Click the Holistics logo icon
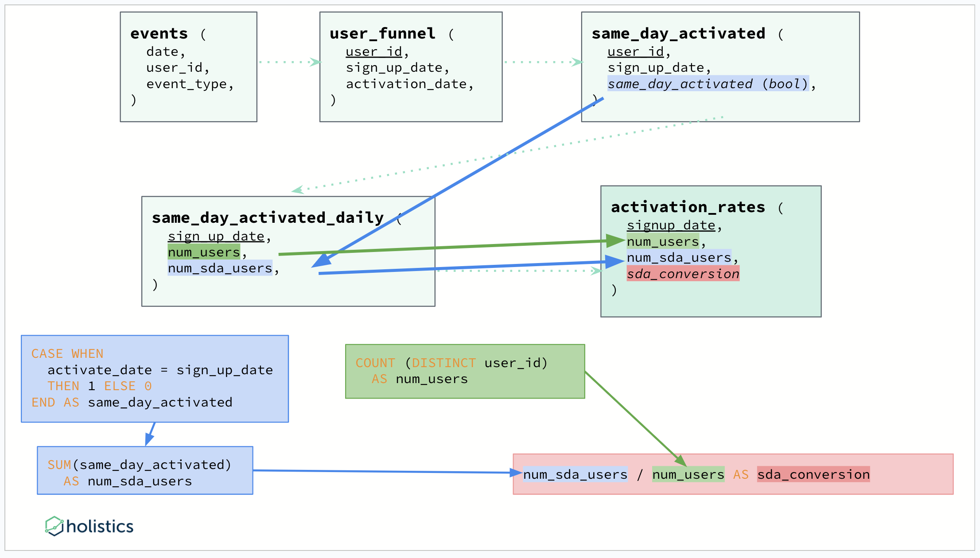980x558 pixels. pyautogui.click(x=54, y=526)
